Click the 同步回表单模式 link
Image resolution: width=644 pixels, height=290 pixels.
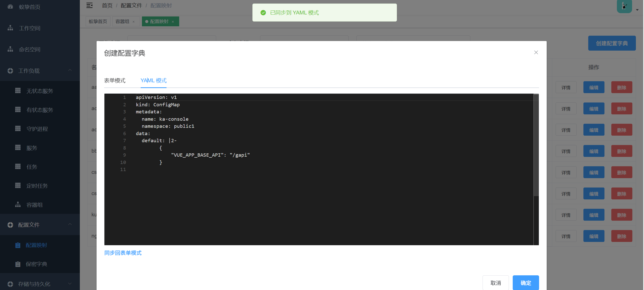[123, 253]
